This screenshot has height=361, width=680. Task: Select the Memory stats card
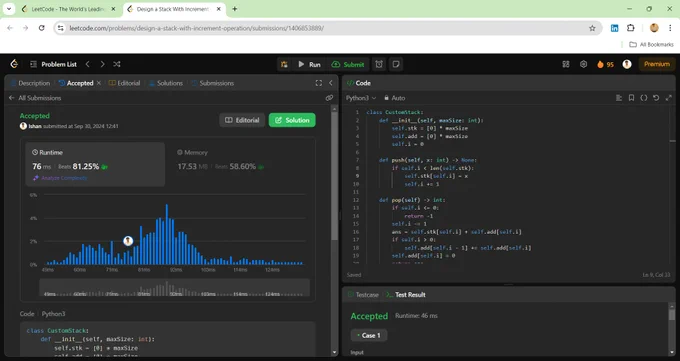click(x=241, y=164)
